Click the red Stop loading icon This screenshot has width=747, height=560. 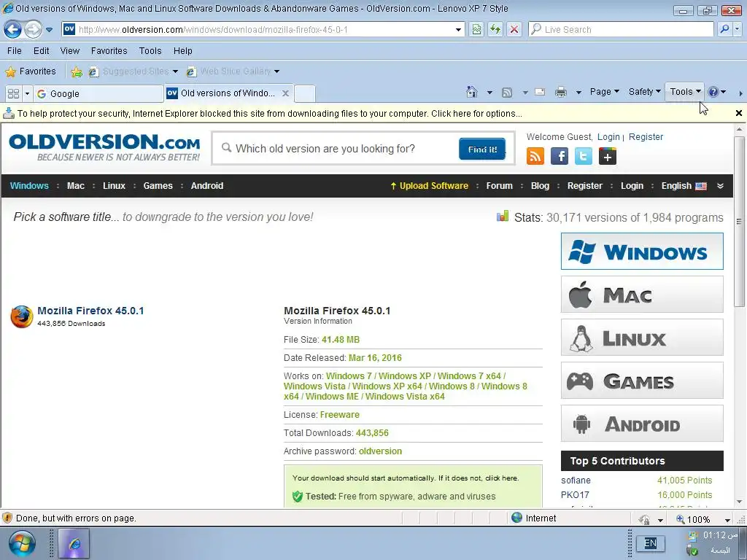pyautogui.click(x=514, y=29)
